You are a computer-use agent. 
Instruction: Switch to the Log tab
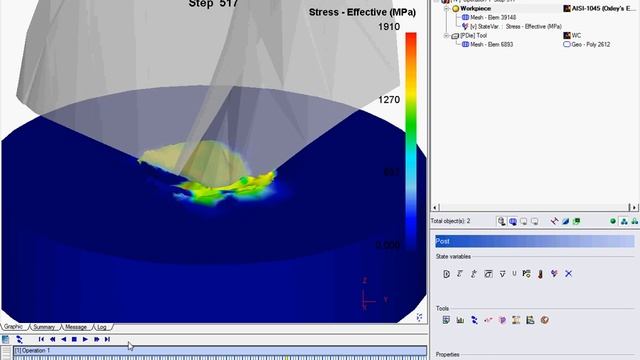click(102, 327)
